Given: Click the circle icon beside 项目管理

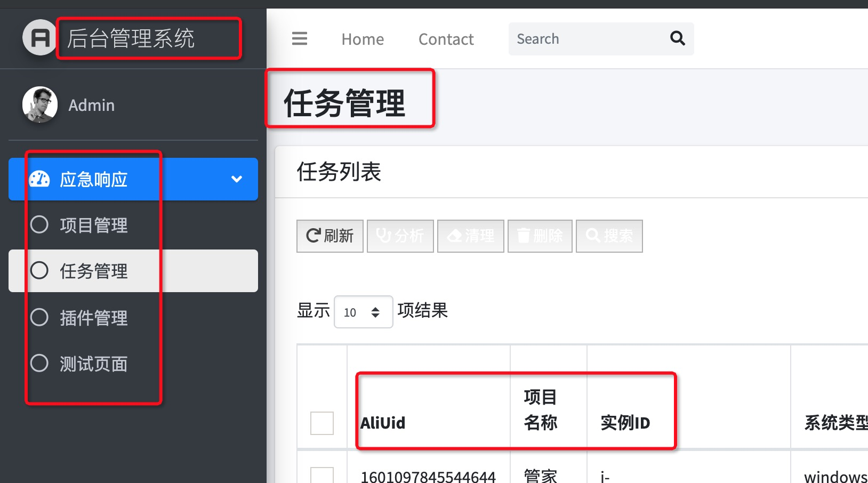Looking at the screenshot, I should (39, 224).
